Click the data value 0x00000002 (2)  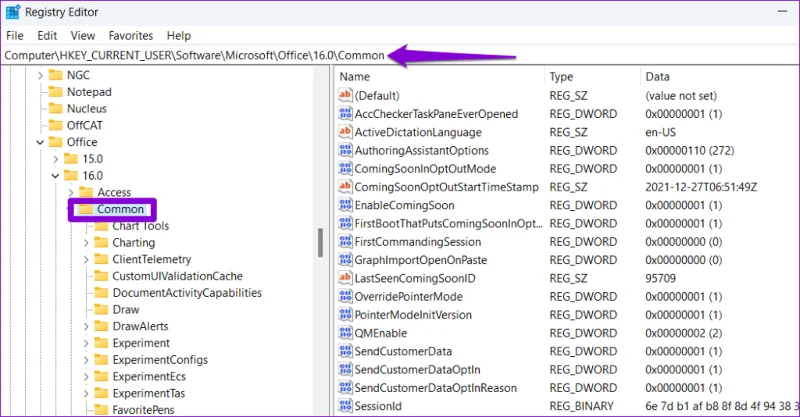[683, 333]
